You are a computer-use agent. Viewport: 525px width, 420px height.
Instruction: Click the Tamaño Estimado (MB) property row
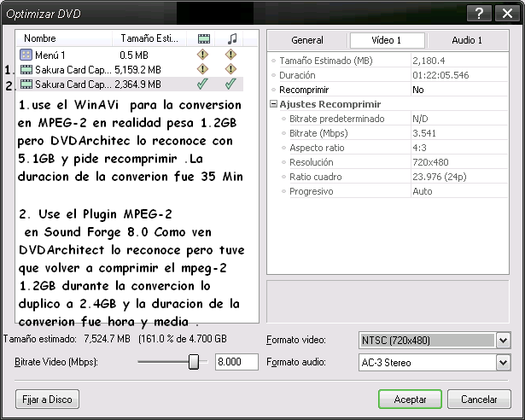(x=388, y=61)
